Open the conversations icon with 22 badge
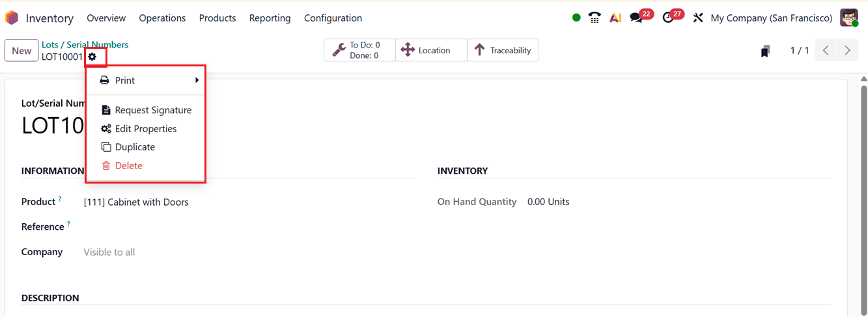868x317 pixels. (637, 18)
